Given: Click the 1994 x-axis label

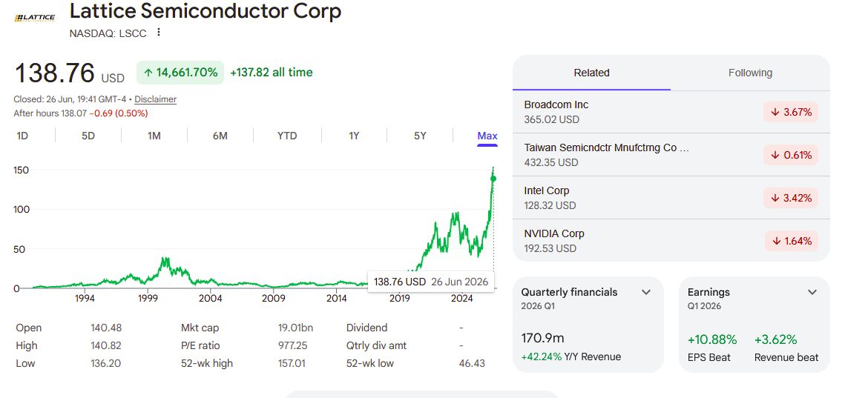Looking at the screenshot, I should [84, 299].
